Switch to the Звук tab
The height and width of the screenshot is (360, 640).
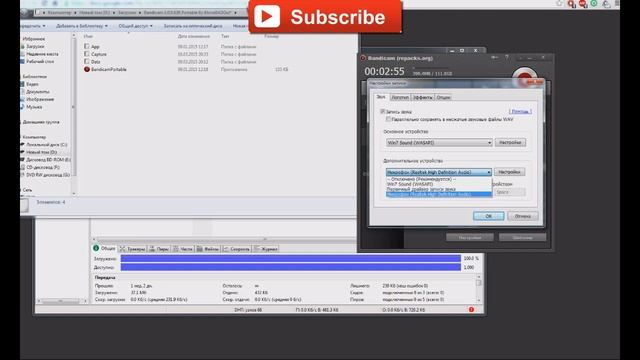(x=380, y=97)
